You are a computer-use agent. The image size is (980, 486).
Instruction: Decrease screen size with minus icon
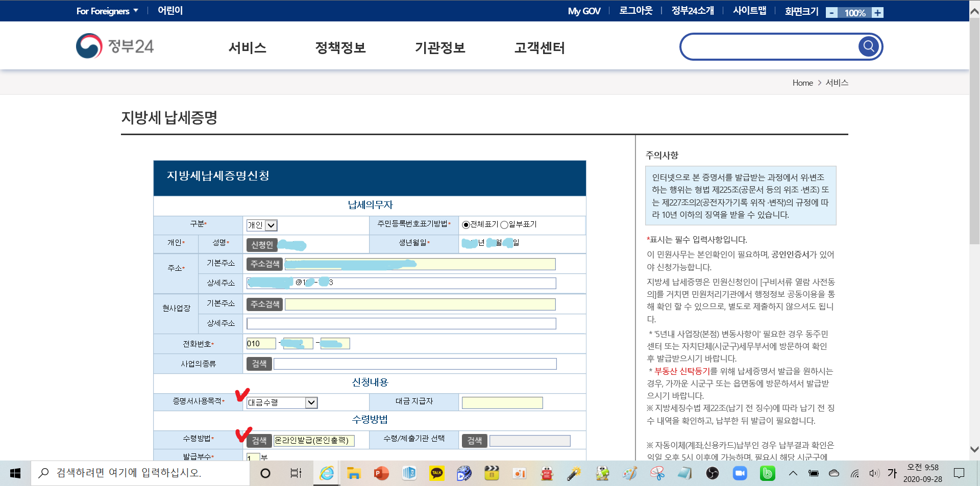click(x=832, y=13)
